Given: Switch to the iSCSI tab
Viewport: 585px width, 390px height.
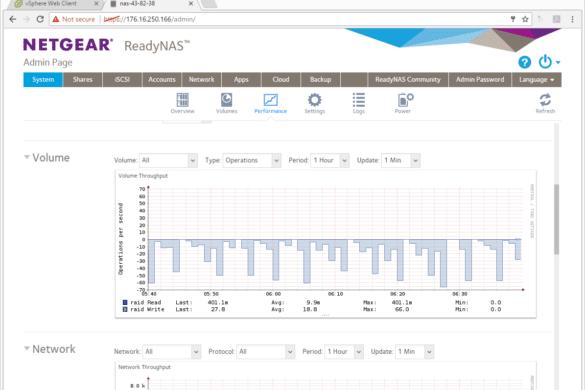Looking at the screenshot, I should coord(122,79).
